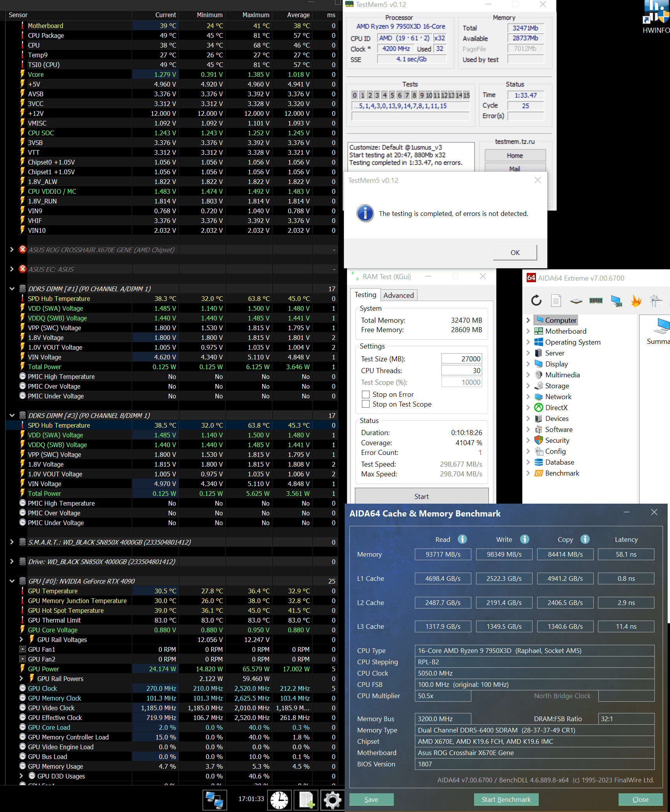Click the Copy info icon in benchmark
The image size is (670, 812).
[585, 539]
